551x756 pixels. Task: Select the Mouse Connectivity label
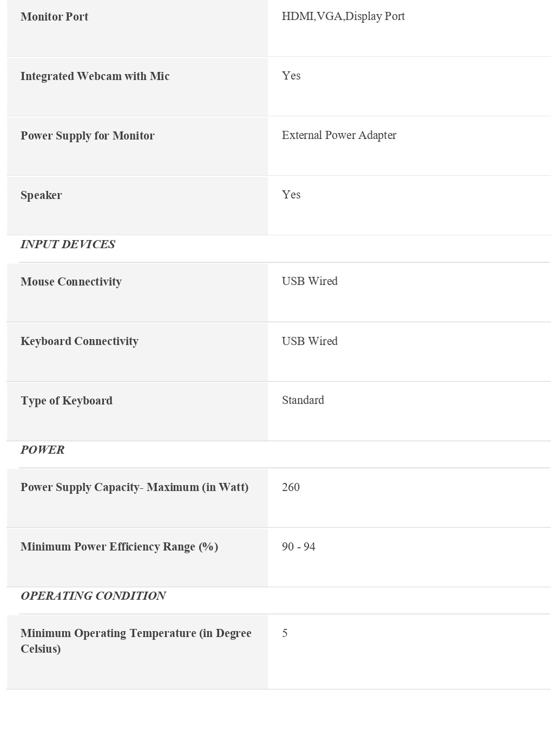point(71,282)
